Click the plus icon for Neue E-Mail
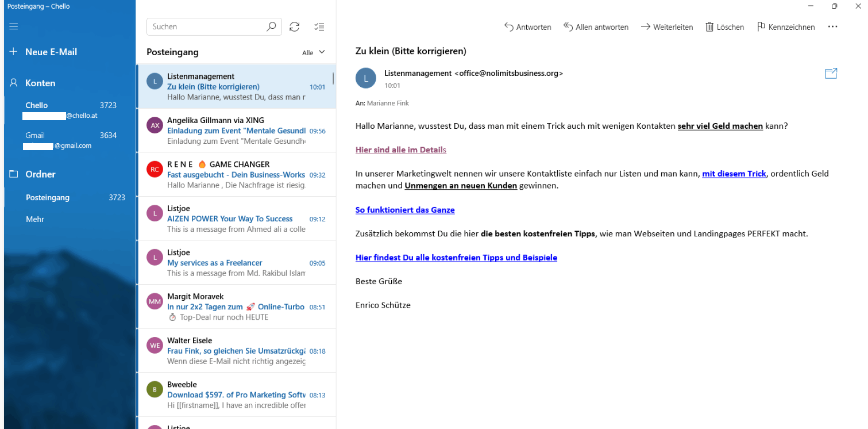868x429 pixels. tap(14, 52)
